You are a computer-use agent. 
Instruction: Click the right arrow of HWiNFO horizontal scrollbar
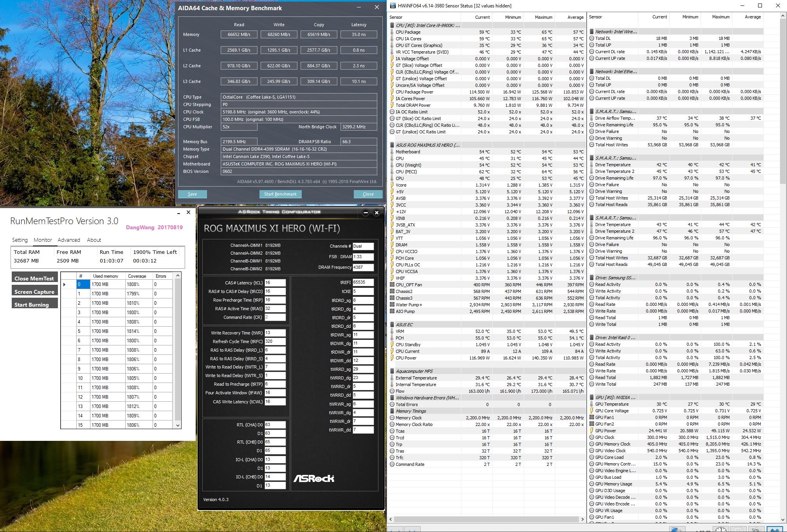point(582,519)
